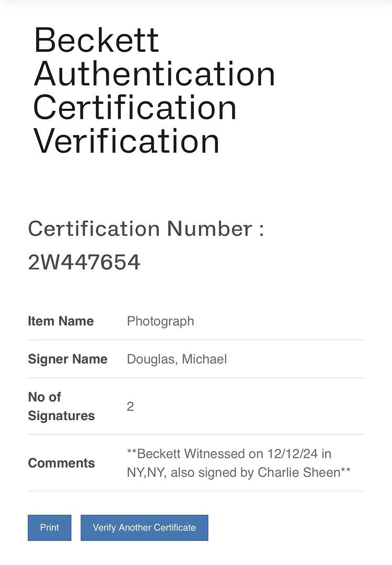Click the Signer Name label

click(x=67, y=359)
